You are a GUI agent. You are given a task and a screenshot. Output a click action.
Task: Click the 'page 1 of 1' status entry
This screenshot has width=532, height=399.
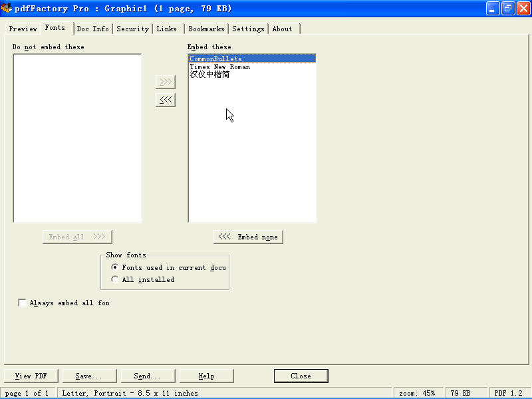27,393
